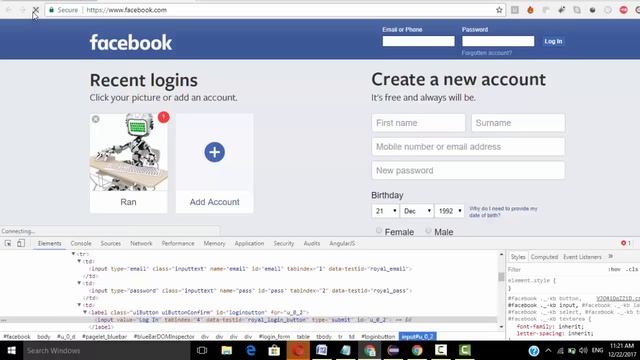Viewport: 640px width, 360px height.
Task: Launch Microsoft Edge from the taskbar
Action: click(x=251, y=351)
